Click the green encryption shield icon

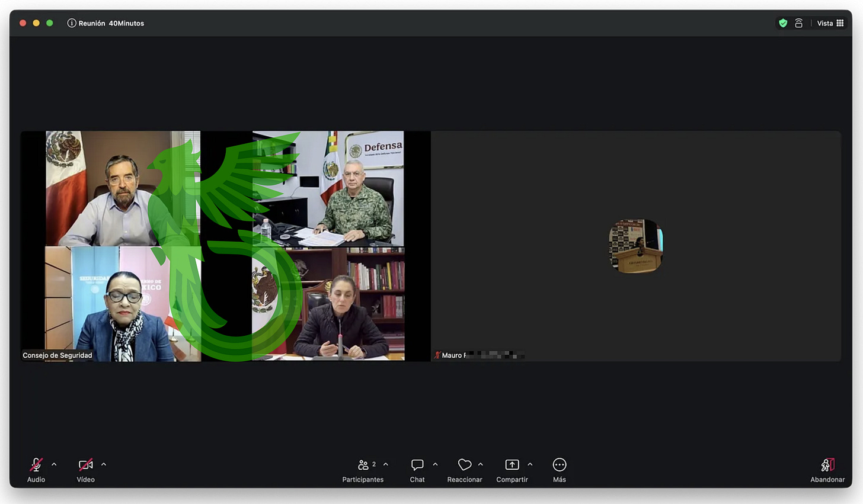[783, 23]
